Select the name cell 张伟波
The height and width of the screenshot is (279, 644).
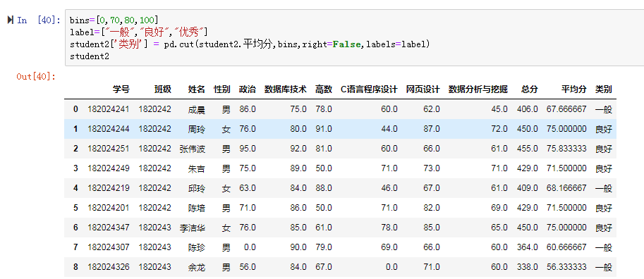193,149
